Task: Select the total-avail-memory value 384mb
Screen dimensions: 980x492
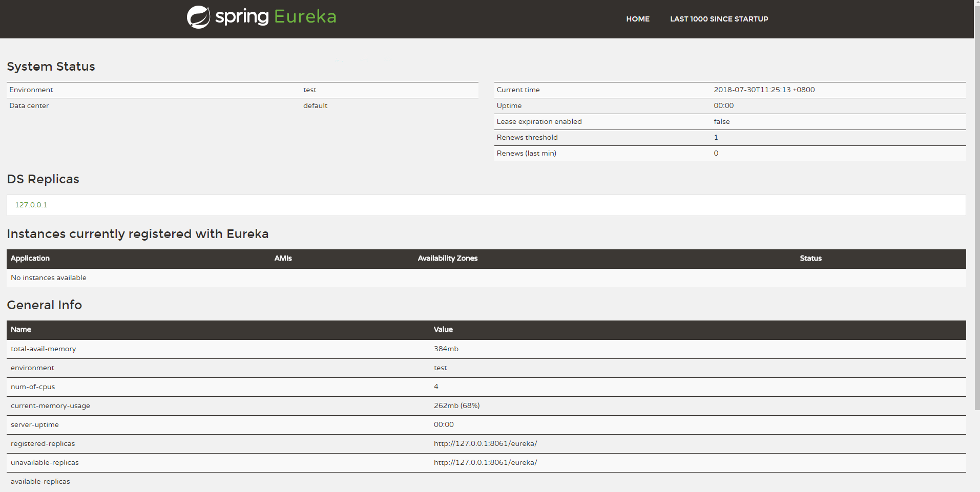Action: [446, 349]
